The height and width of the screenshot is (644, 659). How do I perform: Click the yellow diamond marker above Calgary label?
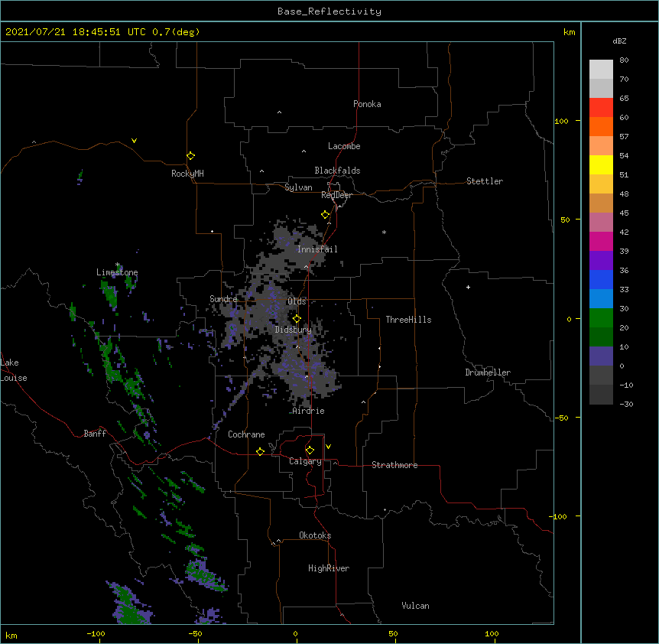[x=310, y=450]
